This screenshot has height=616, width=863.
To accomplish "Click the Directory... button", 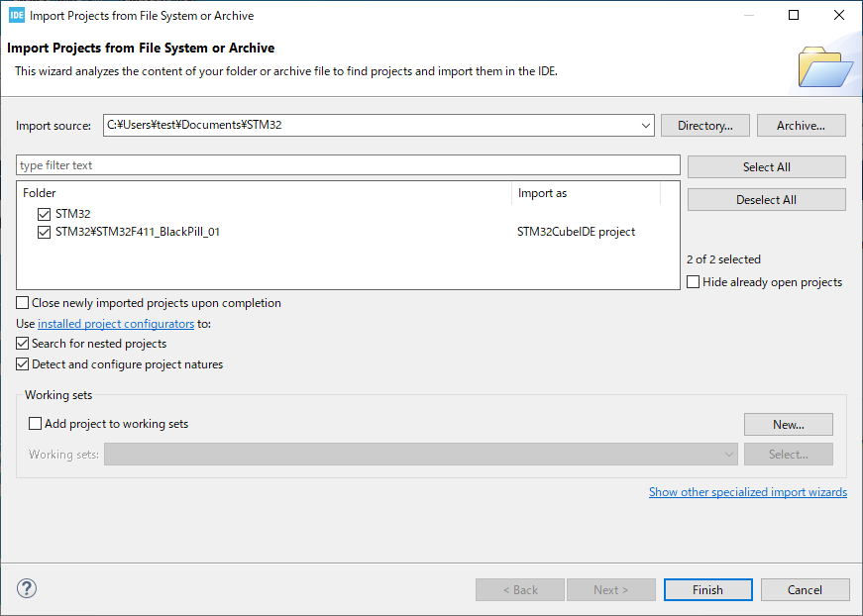I will click(705, 126).
